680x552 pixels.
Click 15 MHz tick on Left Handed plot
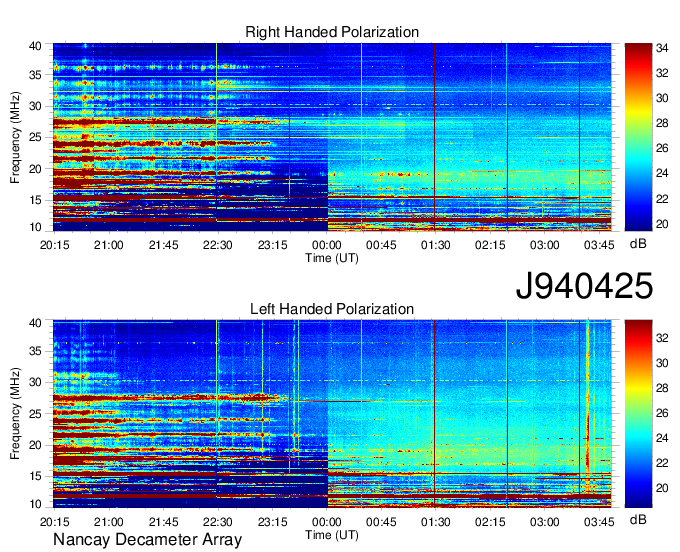[x=35, y=477]
